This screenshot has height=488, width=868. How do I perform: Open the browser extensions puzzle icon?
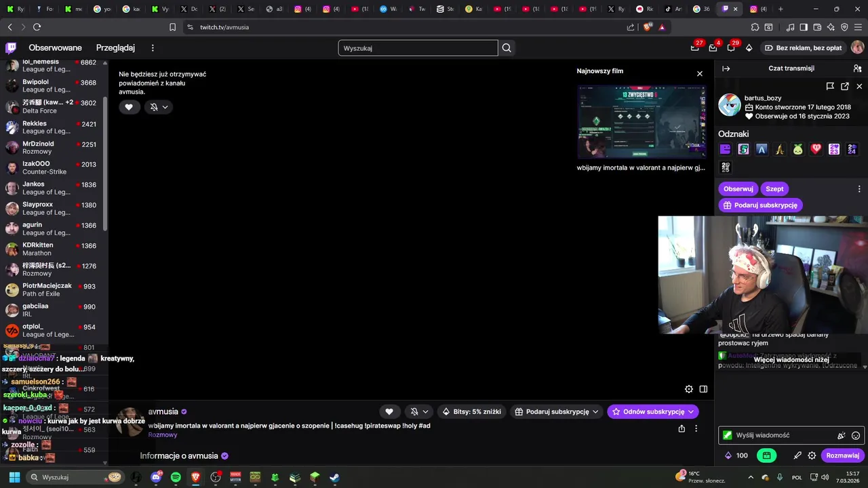tap(755, 27)
